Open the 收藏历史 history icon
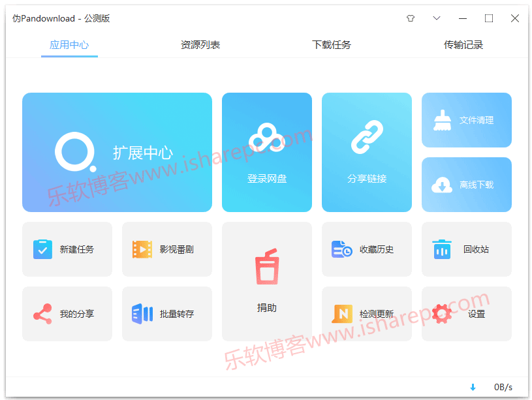 [x=341, y=249]
